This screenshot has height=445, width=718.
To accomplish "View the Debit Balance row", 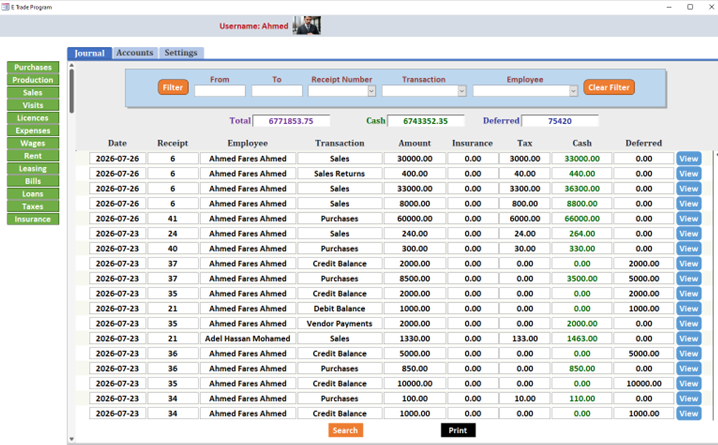I will tap(689, 309).
